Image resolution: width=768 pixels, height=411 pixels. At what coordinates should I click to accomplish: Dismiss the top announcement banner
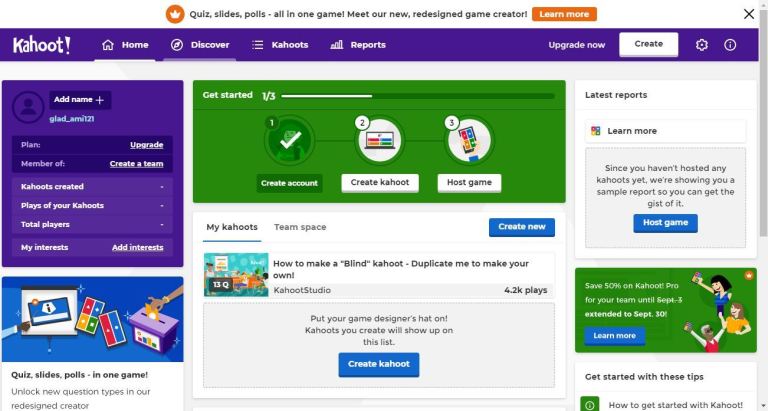pyautogui.click(x=748, y=14)
